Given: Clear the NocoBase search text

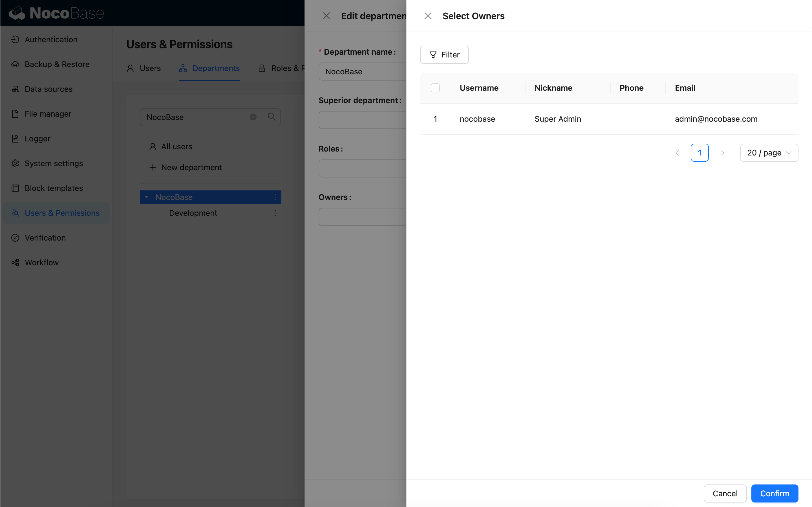Looking at the screenshot, I should click(x=253, y=117).
